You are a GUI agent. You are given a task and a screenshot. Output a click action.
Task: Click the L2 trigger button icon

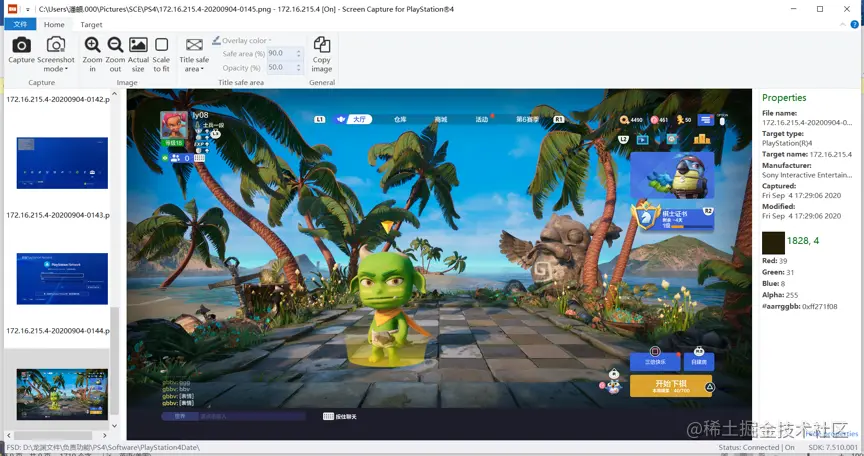pyautogui.click(x=623, y=139)
